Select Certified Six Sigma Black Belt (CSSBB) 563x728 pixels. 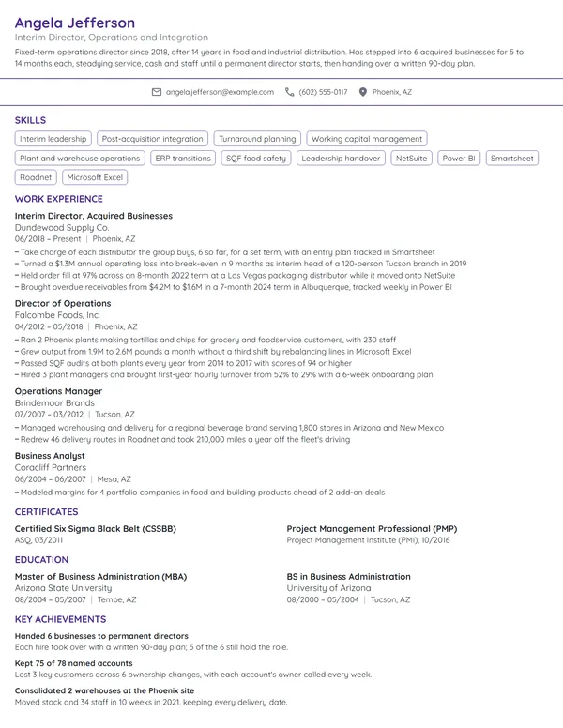96,529
